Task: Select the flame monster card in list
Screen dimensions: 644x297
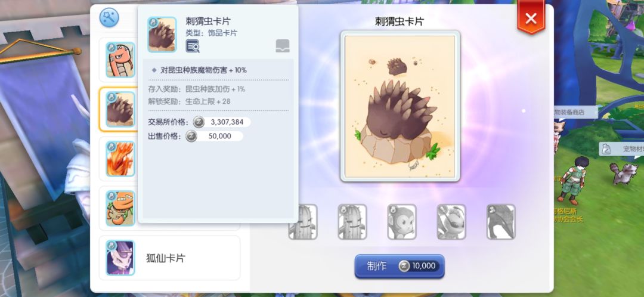Action: 120,159
